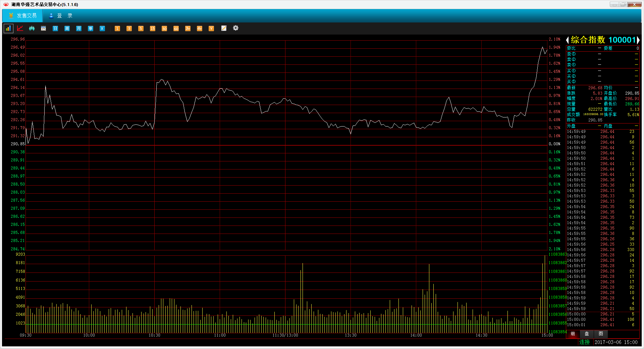Click the 14:00 time marker on the axis
This screenshot has width=644, height=349.
(416, 335)
